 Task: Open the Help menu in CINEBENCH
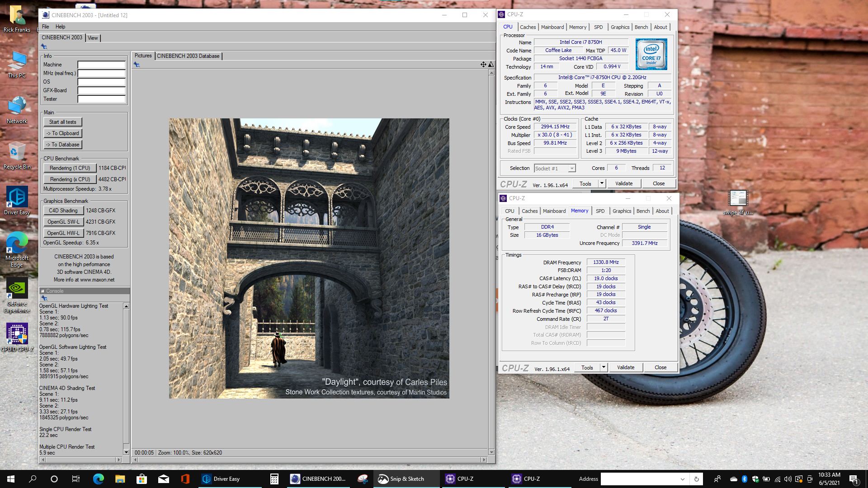[x=60, y=27]
